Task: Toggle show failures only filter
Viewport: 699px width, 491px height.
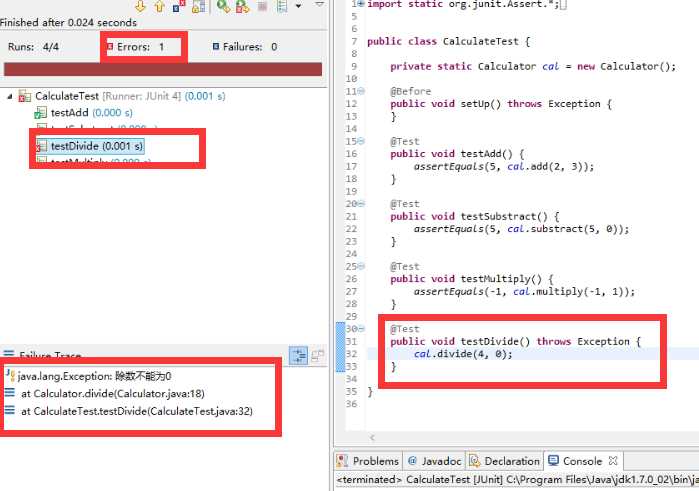Action: pyautogui.click(x=179, y=6)
